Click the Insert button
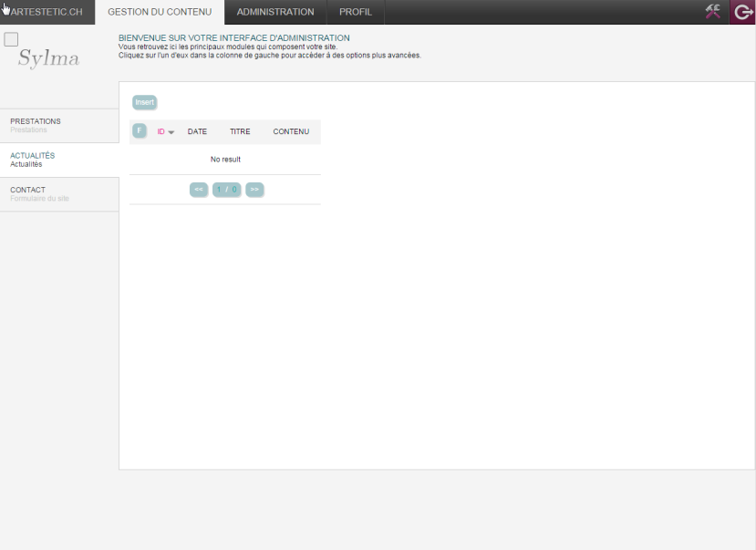Image resolution: width=756 pixels, height=550 pixels. pos(144,102)
